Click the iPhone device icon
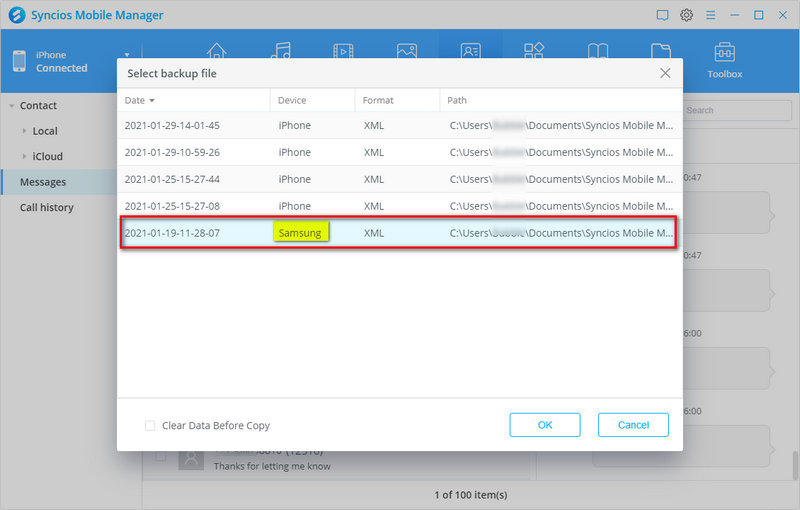This screenshot has width=800, height=510. [x=19, y=61]
